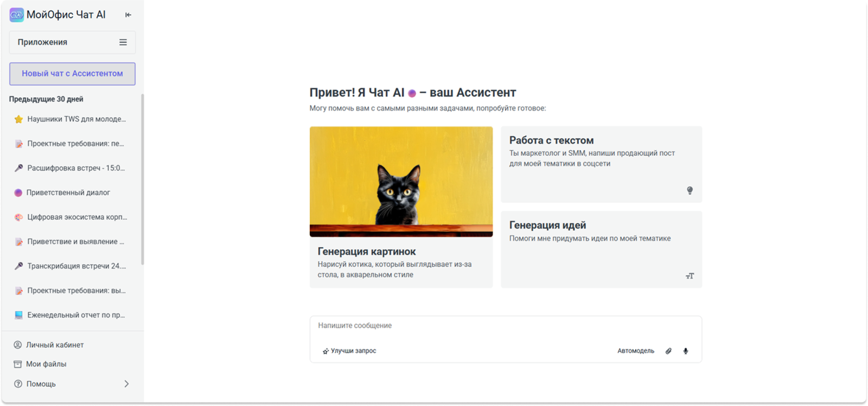Viewport: 868px width, 406px height.
Task: Open the starred TWS headphones chat
Action: (x=76, y=119)
